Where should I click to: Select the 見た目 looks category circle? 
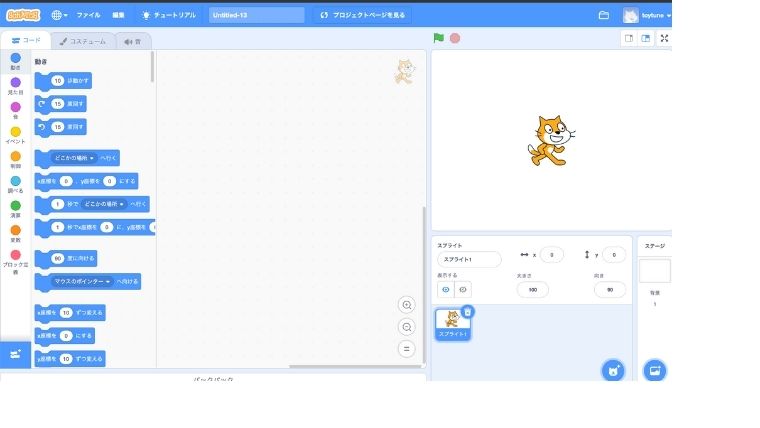coord(16,82)
